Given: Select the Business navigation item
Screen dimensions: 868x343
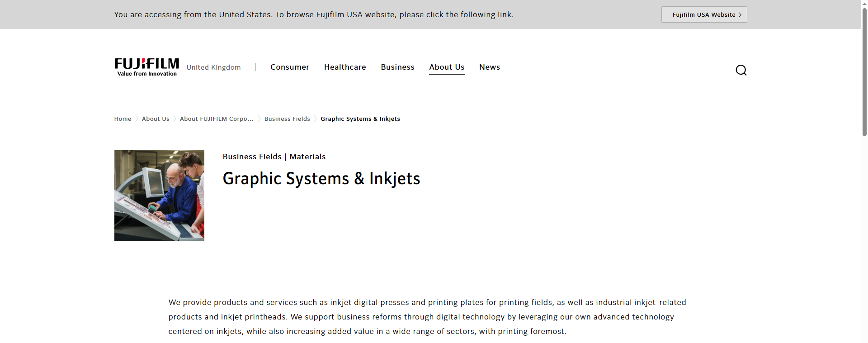Looking at the screenshot, I should coord(397,67).
